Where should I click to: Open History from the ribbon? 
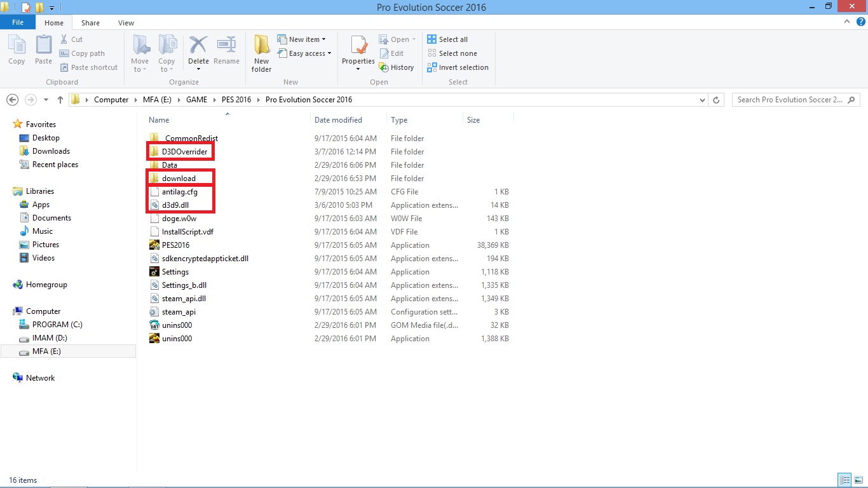click(397, 67)
